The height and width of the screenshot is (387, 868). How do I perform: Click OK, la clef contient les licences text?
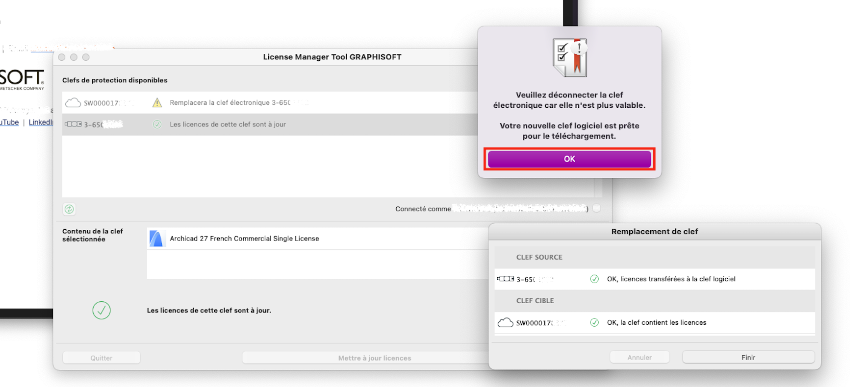657,322
